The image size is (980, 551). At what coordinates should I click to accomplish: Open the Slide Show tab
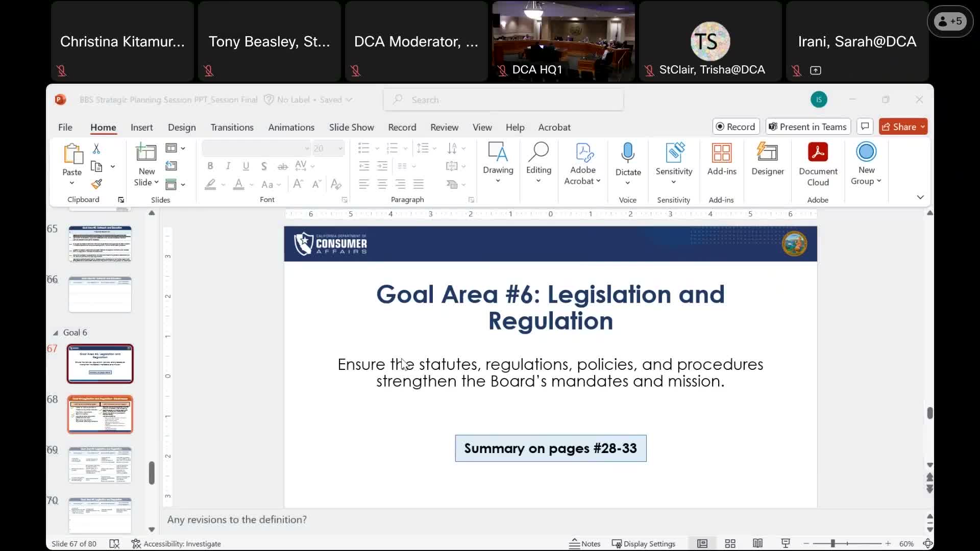(351, 127)
